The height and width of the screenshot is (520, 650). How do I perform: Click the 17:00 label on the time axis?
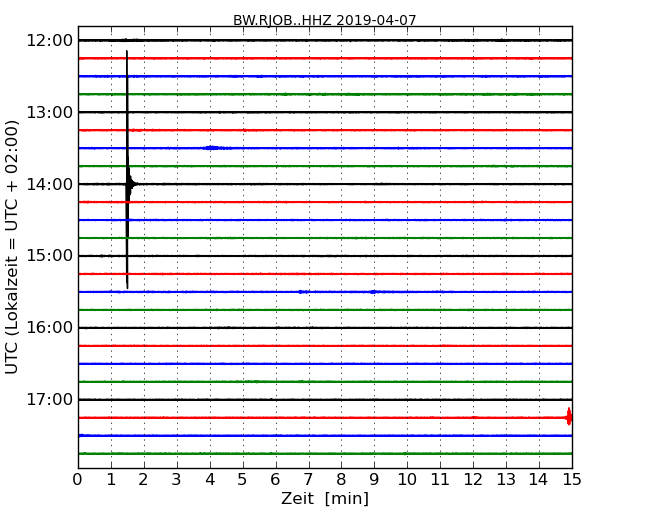[49, 399]
